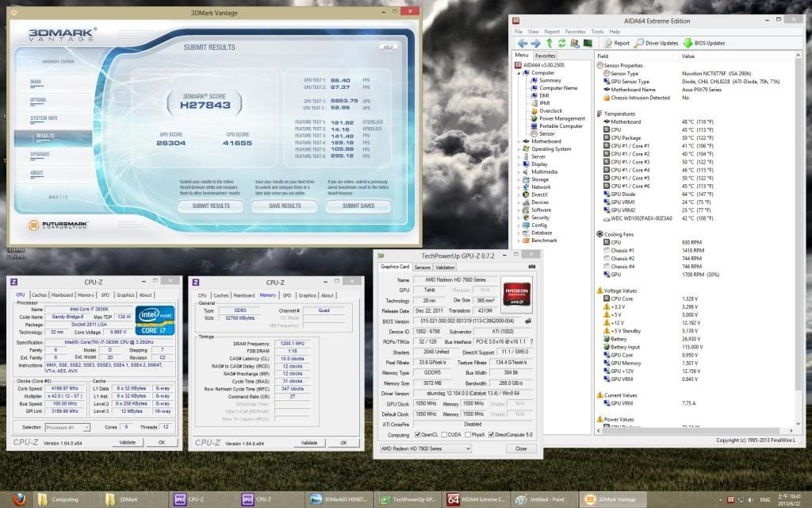This screenshot has width=812, height=508.
Task: Click the GPU-Z camera screenshot icon
Action: [531, 267]
